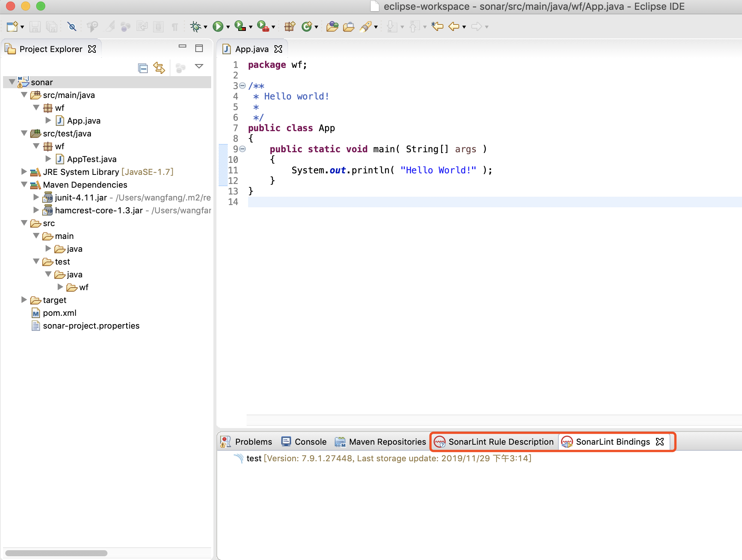Image resolution: width=742 pixels, height=560 pixels.
Task: Click the green Run button
Action: pyautogui.click(x=218, y=26)
